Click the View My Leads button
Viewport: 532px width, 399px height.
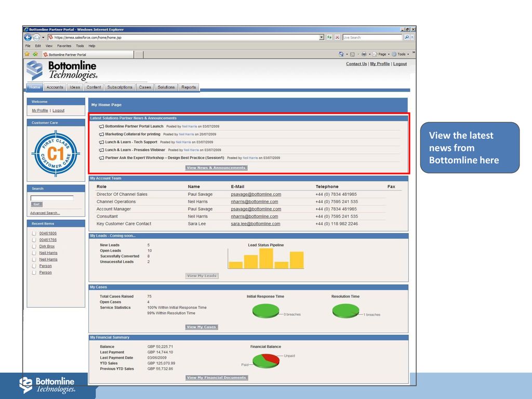click(x=202, y=276)
